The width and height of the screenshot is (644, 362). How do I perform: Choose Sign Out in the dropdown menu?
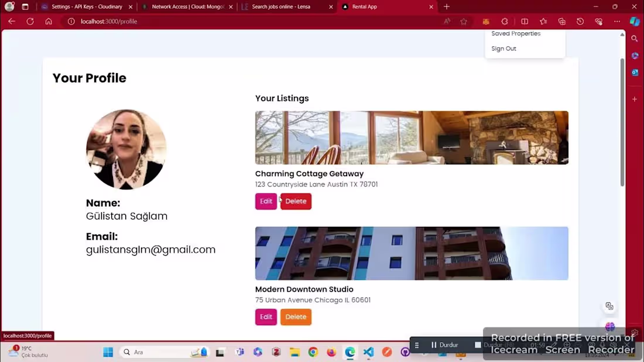point(503,49)
